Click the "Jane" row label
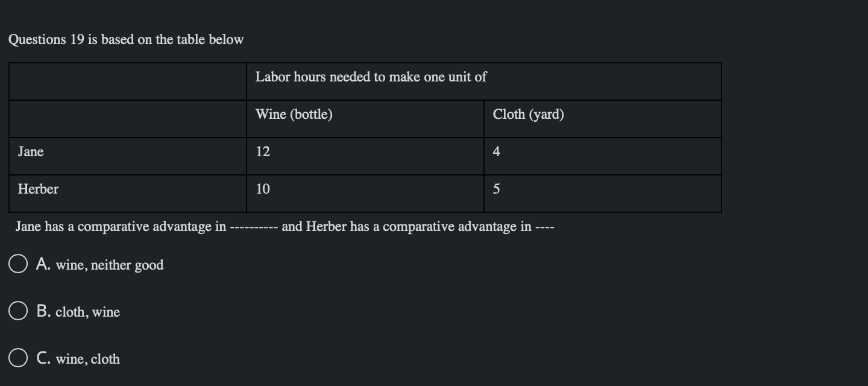This screenshot has width=868, height=386. (31, 152)
